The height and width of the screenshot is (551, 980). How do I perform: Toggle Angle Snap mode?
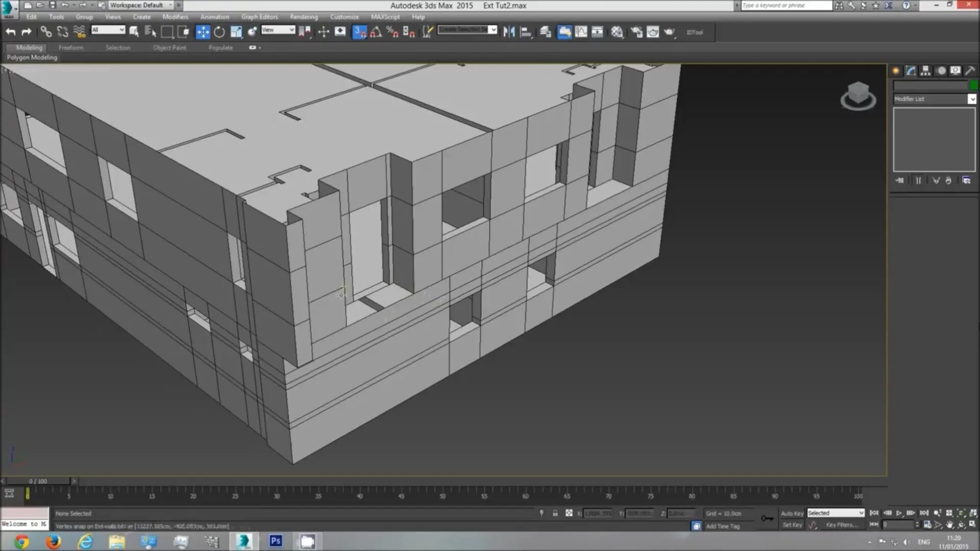(377, 32)
